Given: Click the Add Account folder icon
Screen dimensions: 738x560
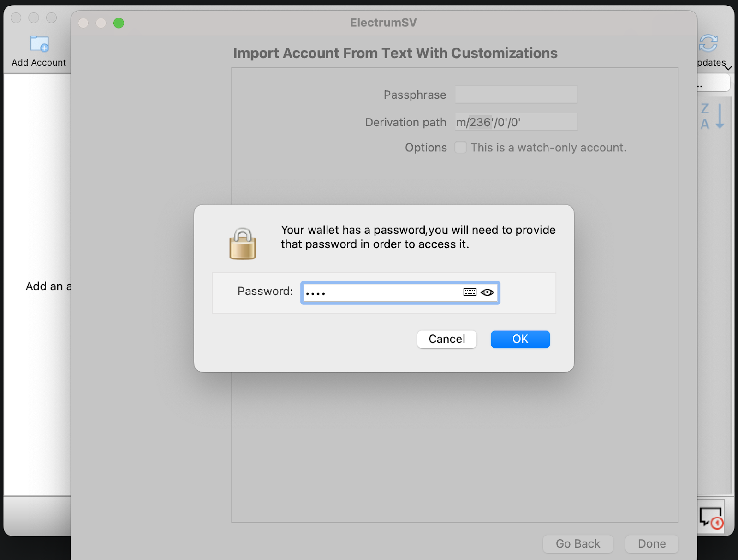Looking at the screenshot, I should click(39, 44).
